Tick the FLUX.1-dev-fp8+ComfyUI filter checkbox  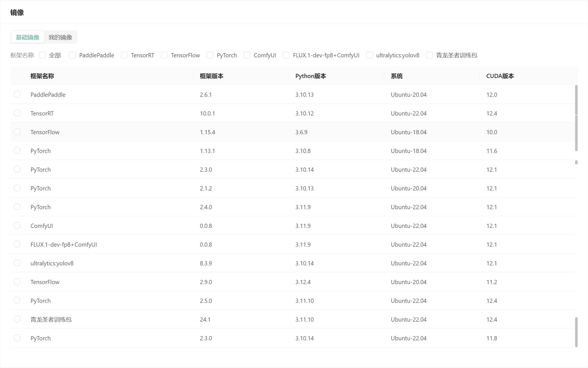pyautogui.click(x=286, y=55)
